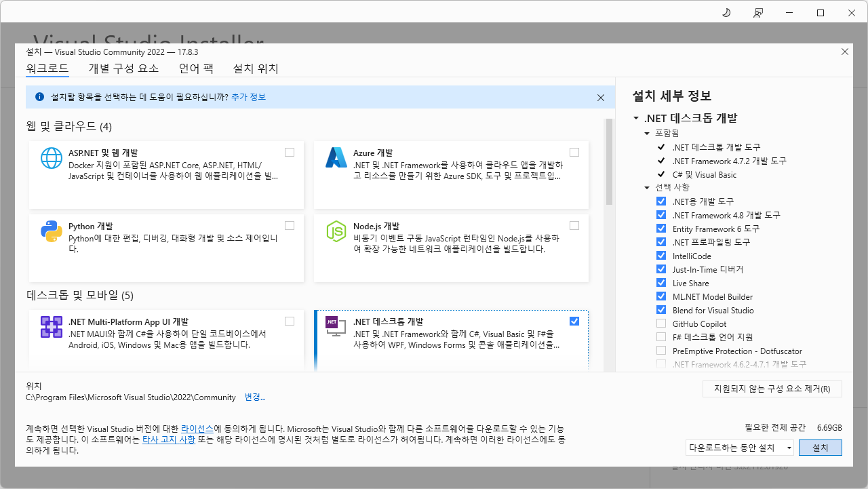Uncheck IntelliCode optional component

pyautogui.click(x=661, y=256)
